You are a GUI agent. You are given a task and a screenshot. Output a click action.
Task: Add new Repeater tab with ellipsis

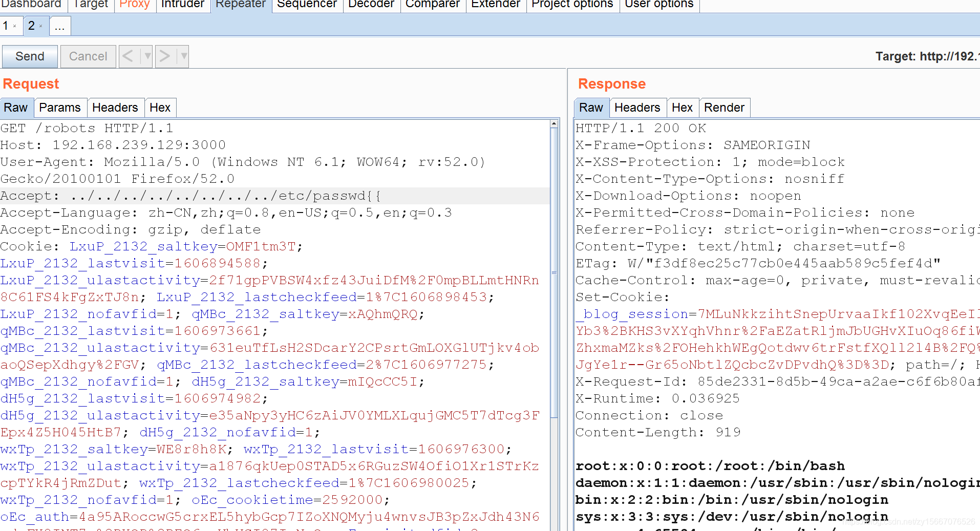coord(60,26)
